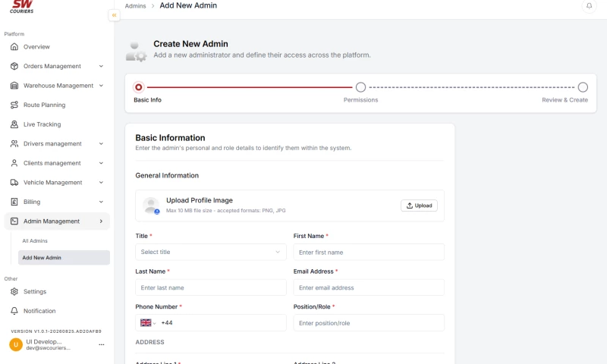This screenshot has width=607, height=364.
Task: Click the Review & Create step label
Action: pos(565,100)
